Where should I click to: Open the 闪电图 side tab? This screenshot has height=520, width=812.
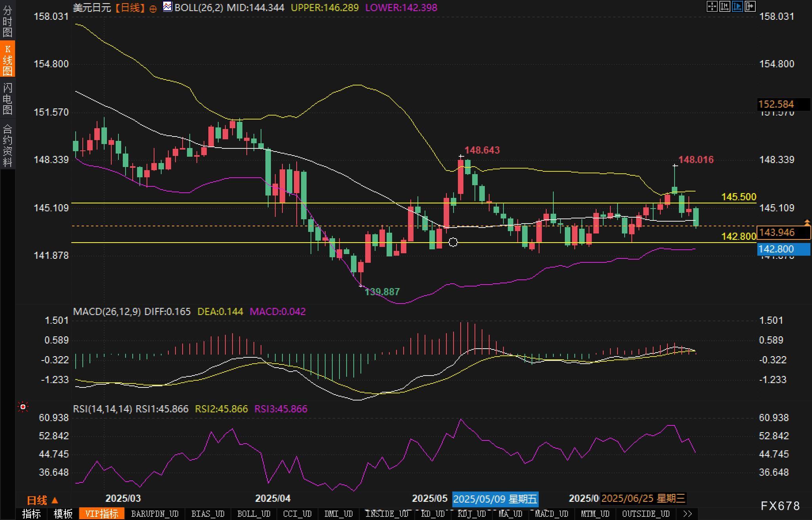[x=8, y=98]
